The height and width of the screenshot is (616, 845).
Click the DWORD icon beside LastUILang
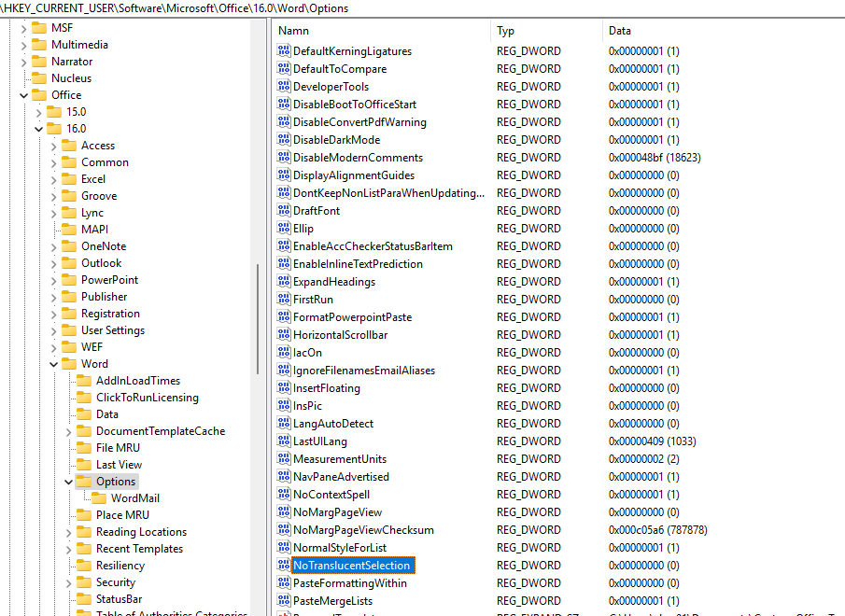pyautogui.click(x=284, y=441)
